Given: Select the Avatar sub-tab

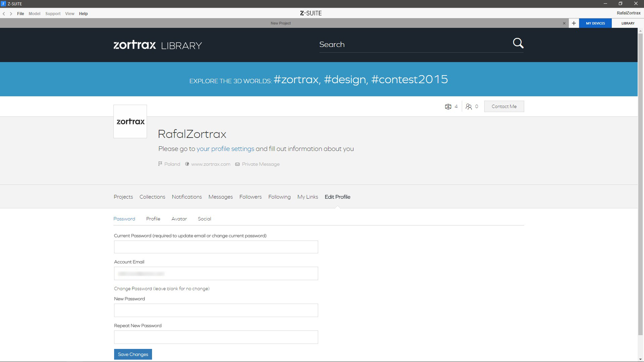Looking at the screenshot, I should [x=179, y=219].
